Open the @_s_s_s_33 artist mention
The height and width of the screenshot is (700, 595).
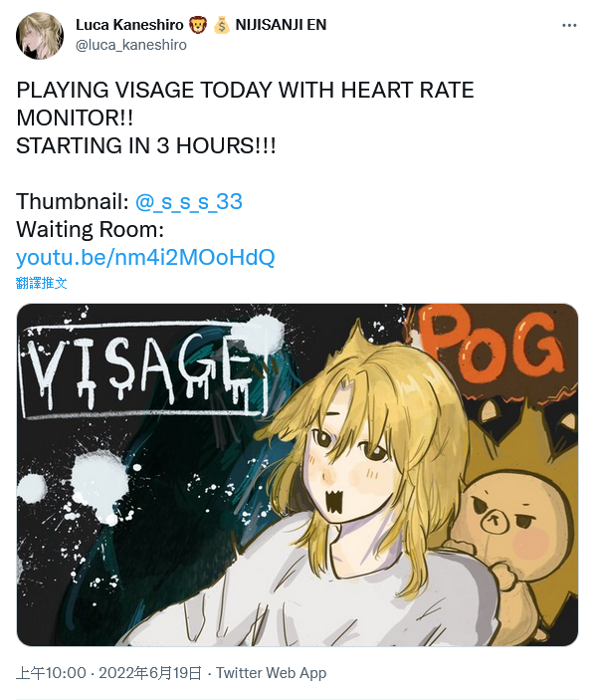(189, 201)
